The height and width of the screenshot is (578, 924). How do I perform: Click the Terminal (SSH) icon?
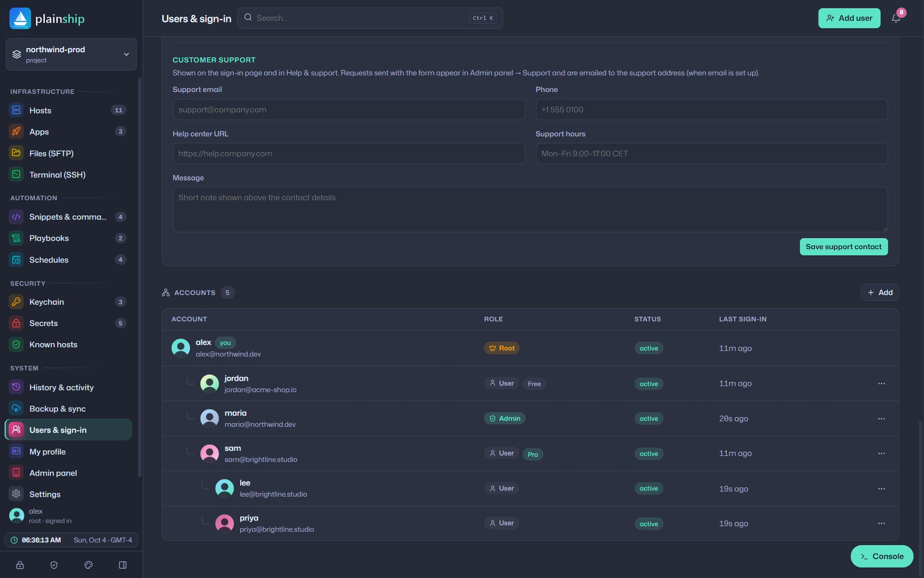16,174
